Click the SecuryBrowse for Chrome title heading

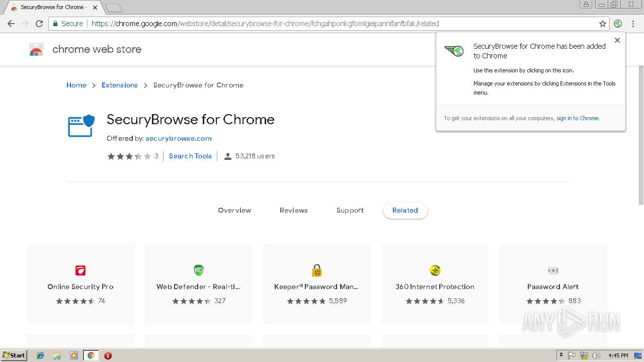(191, 120)
